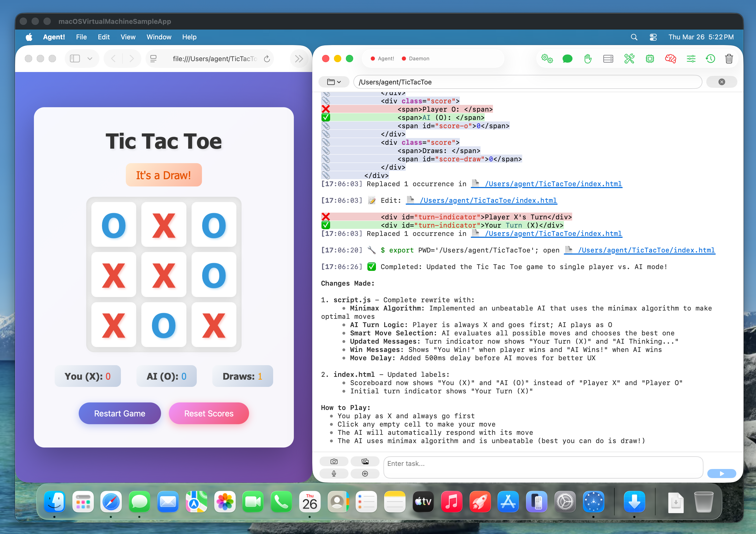This screenshot has height=534, width=756.
Task: Click the microphone icon for voice input
Action: (334, 474)
